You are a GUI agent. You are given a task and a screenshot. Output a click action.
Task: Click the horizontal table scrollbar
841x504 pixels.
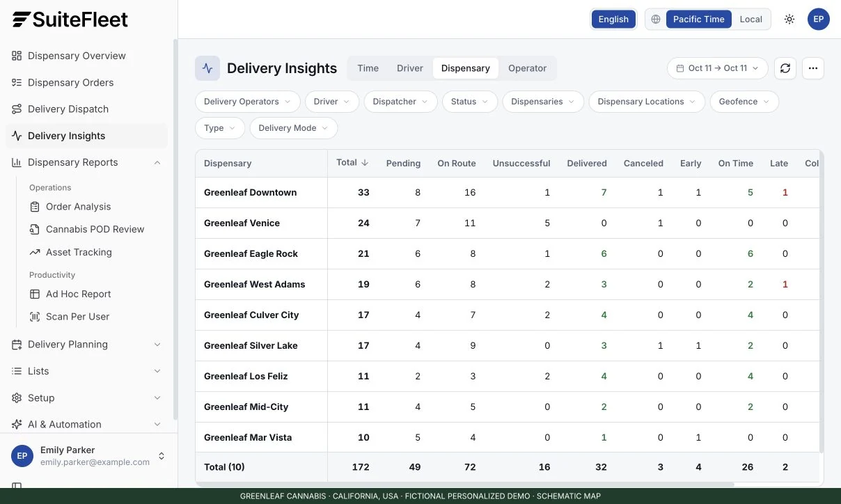pyautogui.click(x=465, y=484)
